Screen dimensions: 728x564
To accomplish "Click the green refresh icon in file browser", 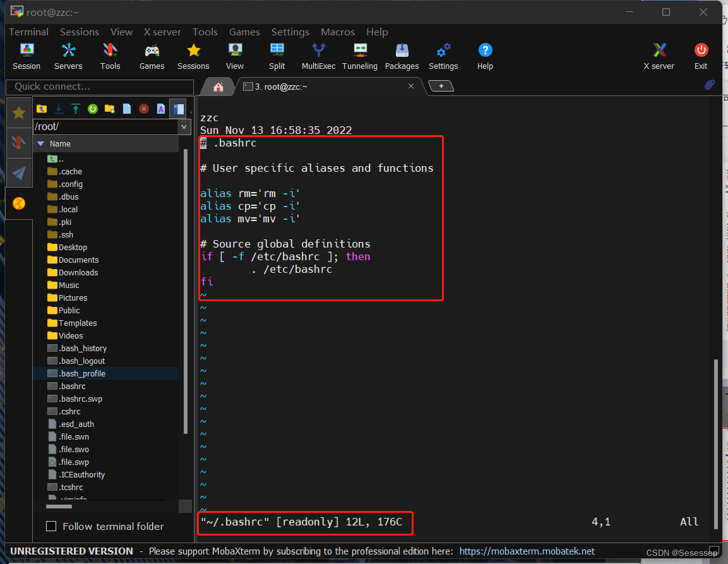I will [93, 109].
